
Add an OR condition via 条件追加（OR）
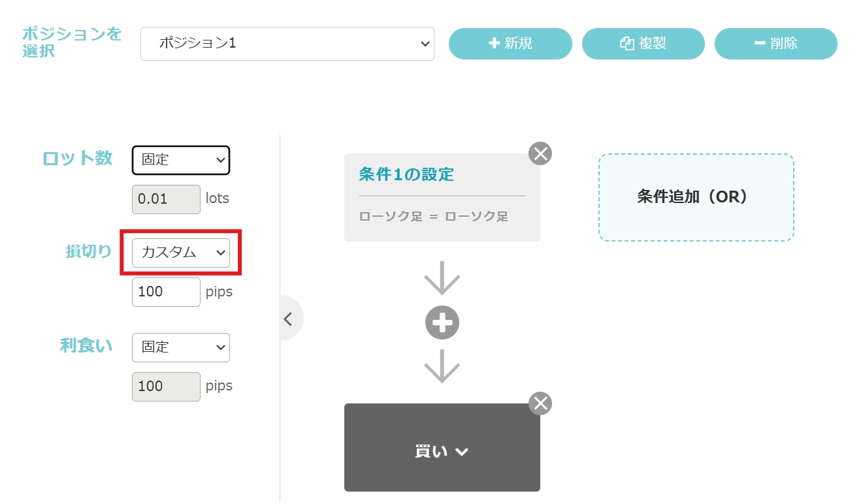tap(696, 197)
